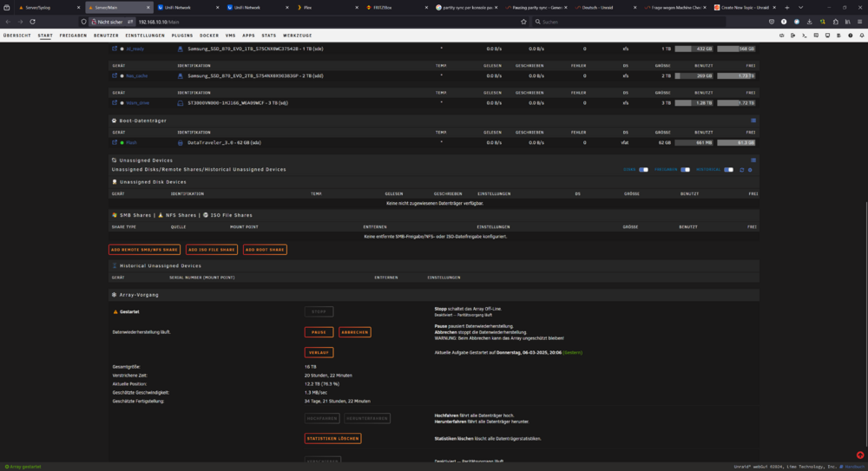Toggle the Disks switch in Unassigned Devices
868x471 pixels.
coord(643,170)
